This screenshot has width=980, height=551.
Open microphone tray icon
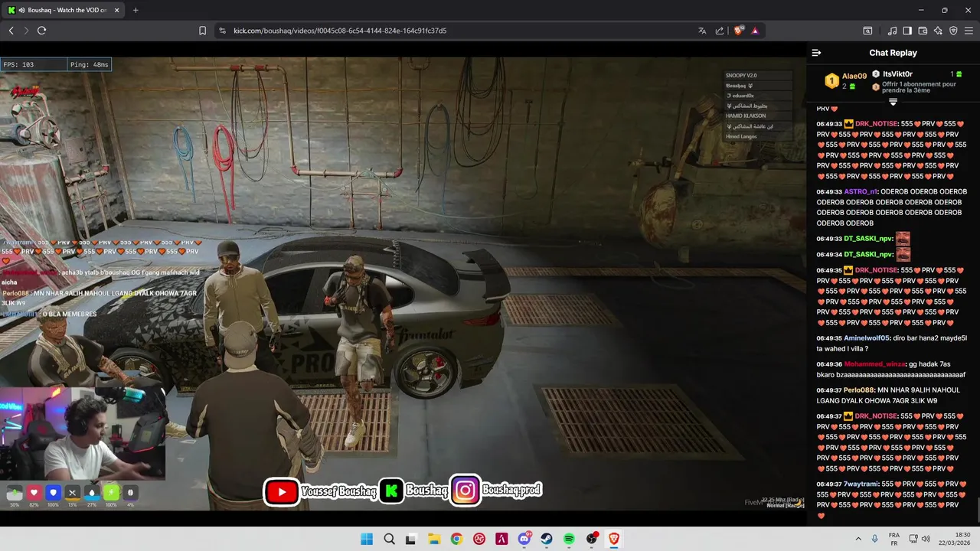(x=875, y=539)
